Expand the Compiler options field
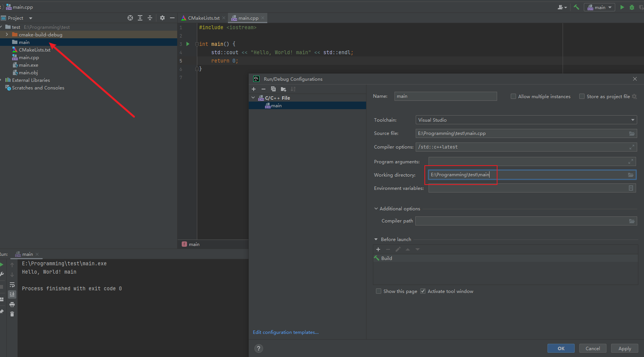Image resolution: width=644 pixels, height=357 pixels. click(x=632, y=147)
